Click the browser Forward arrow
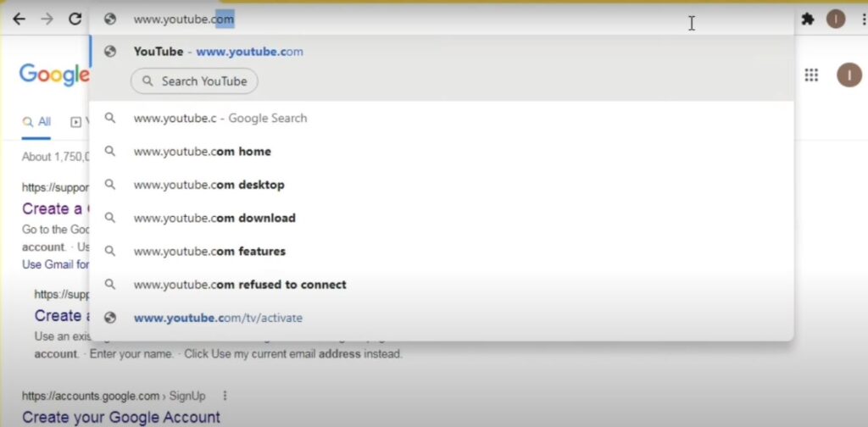This screenshot has height=427, width=868. coord(47,19)
